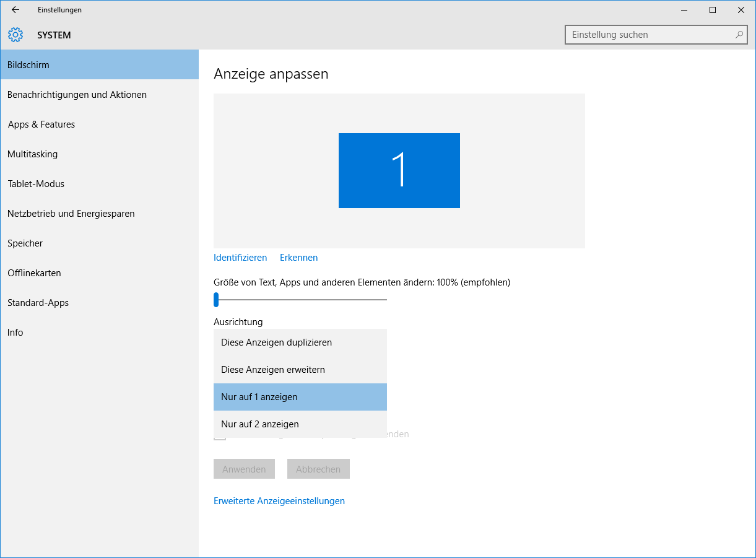Focus the Einstellung suchen search field

656,35
